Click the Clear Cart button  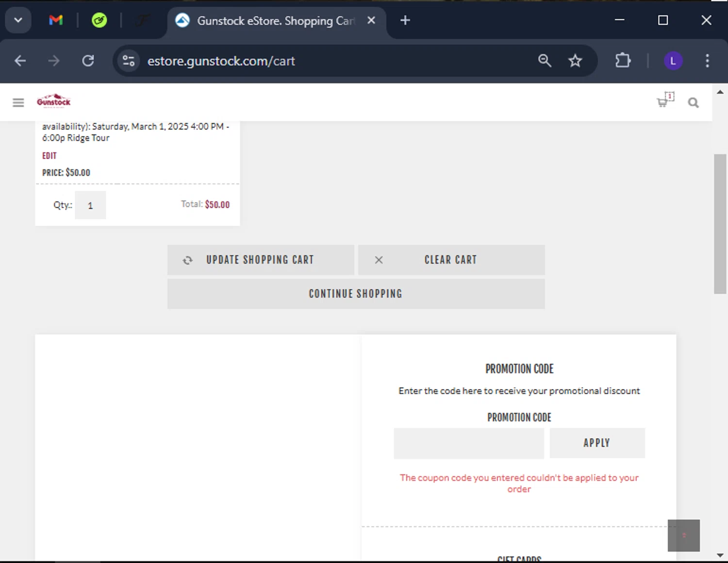click(451, 260)
